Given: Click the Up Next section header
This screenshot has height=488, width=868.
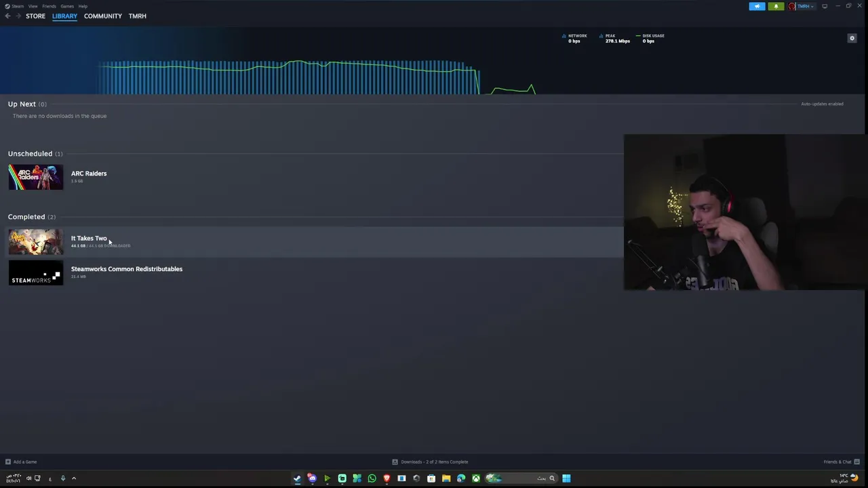Looking at the screenshot, I should click(27, 104).
